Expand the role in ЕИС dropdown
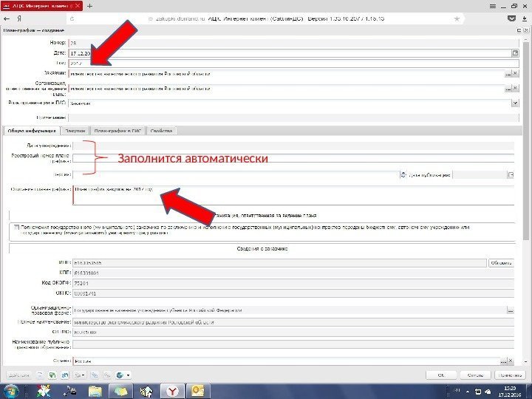This screenshot has height=399, width=532. 515,103
